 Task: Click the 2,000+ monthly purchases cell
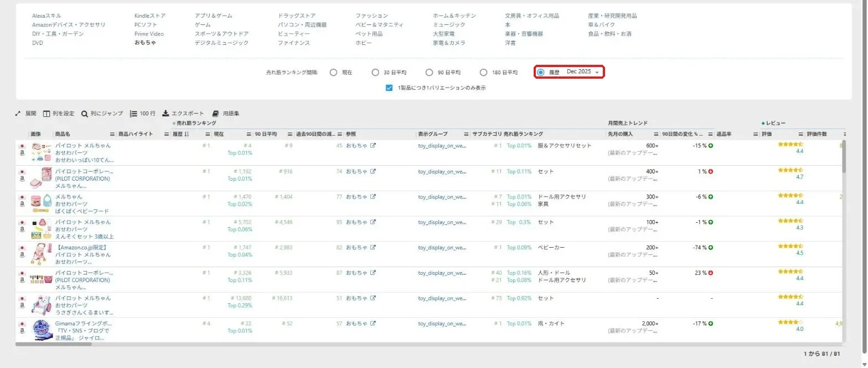click(649, 324)
